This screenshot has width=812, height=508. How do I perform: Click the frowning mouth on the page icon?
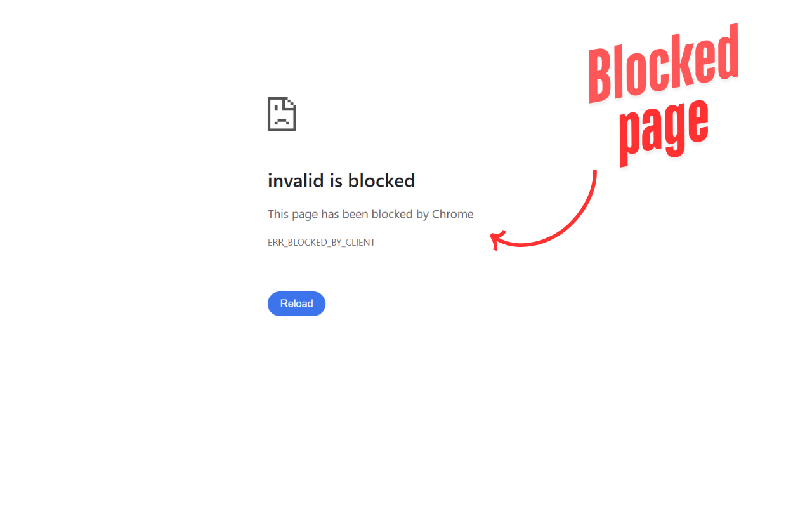[281, 121]
